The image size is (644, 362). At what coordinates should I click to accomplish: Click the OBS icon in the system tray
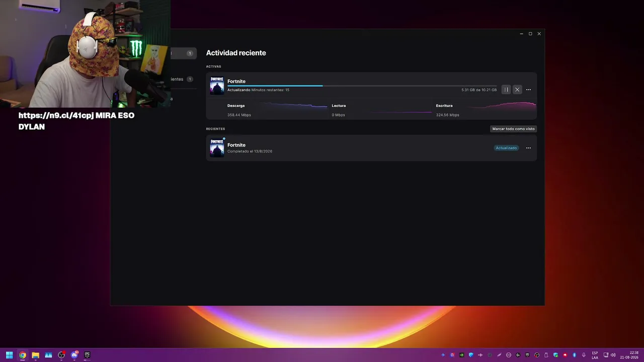coord(537,355)
